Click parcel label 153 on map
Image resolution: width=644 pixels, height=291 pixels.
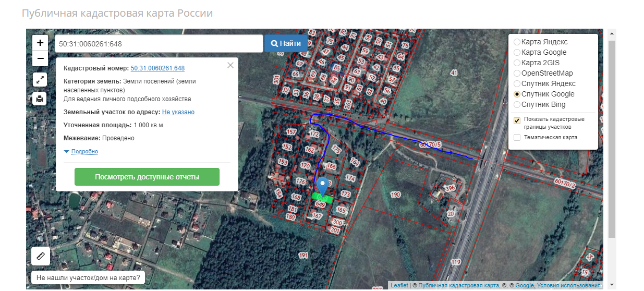[x=283, y=162]
